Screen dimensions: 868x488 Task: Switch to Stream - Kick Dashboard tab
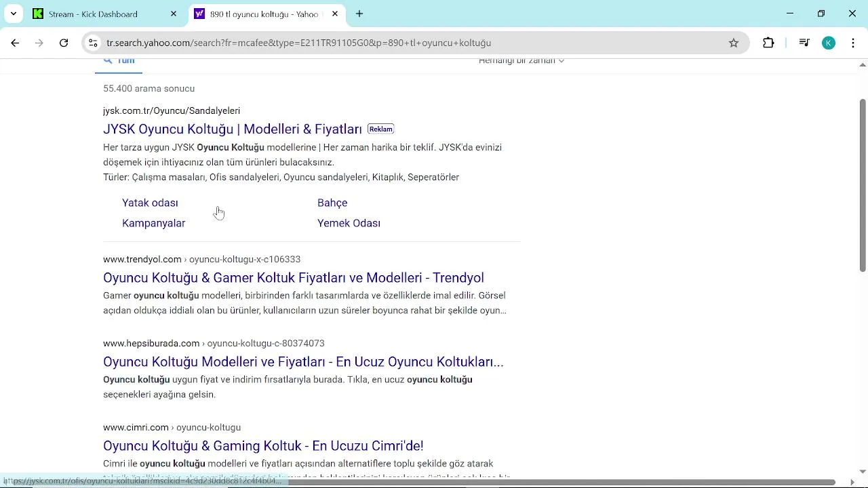coord(105,14)
